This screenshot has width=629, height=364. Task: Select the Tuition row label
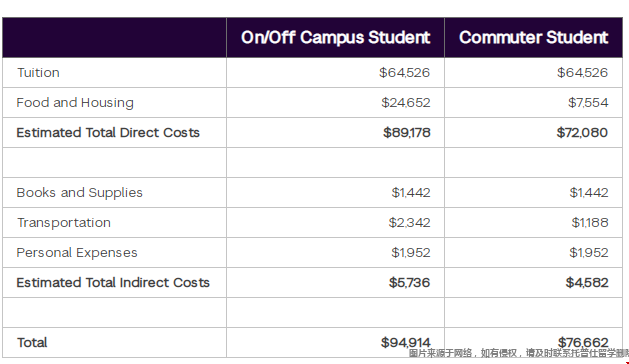pos(38,73)
